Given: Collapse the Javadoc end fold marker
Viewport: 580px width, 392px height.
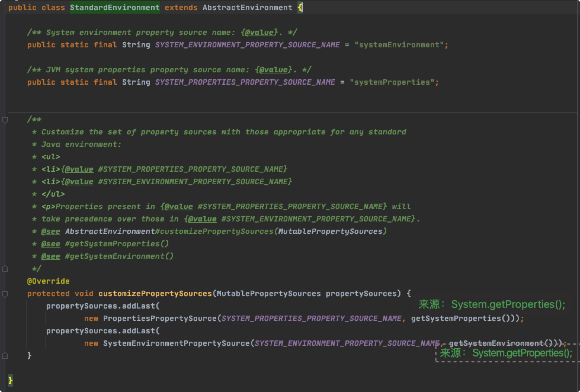Looking at the screenshot, I should [5, 269].
